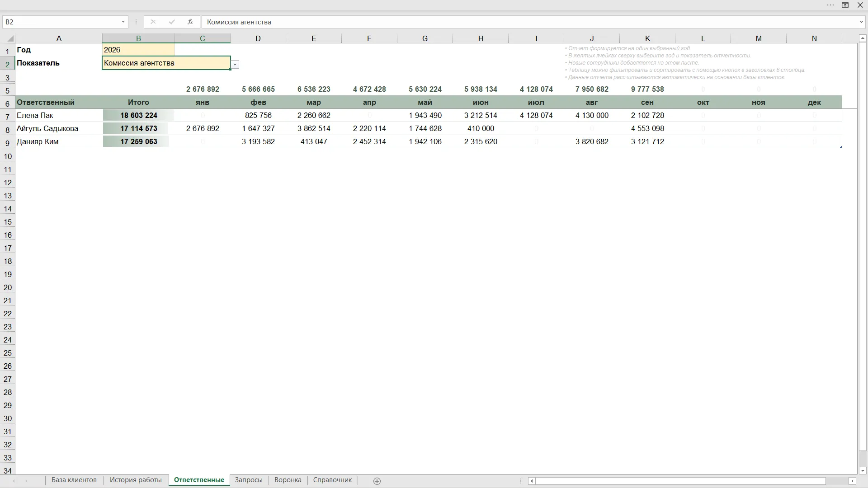
Task: Click horizontal scrollbar left arrow
Action: point(532,481)
